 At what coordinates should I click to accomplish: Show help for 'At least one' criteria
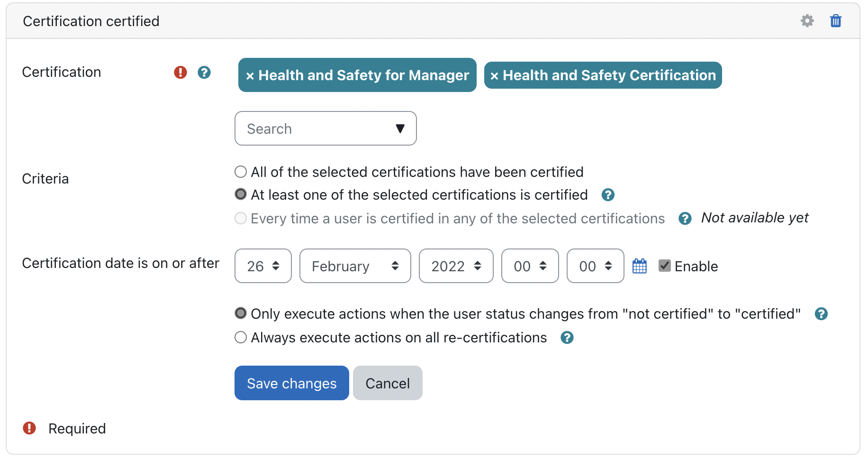click(607, 195)
